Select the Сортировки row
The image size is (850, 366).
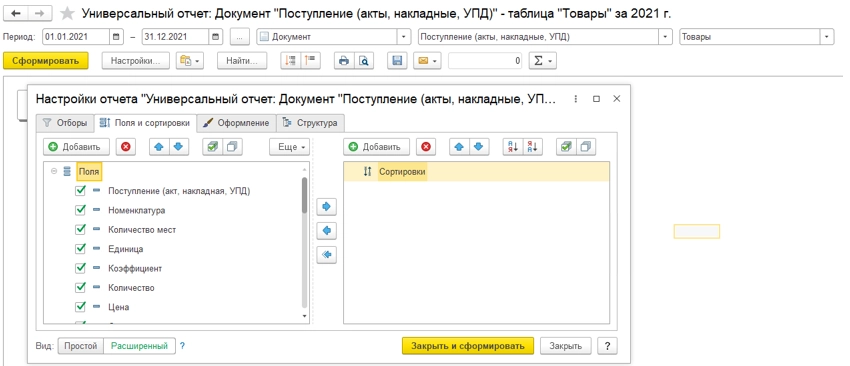[x=476, y=171]
